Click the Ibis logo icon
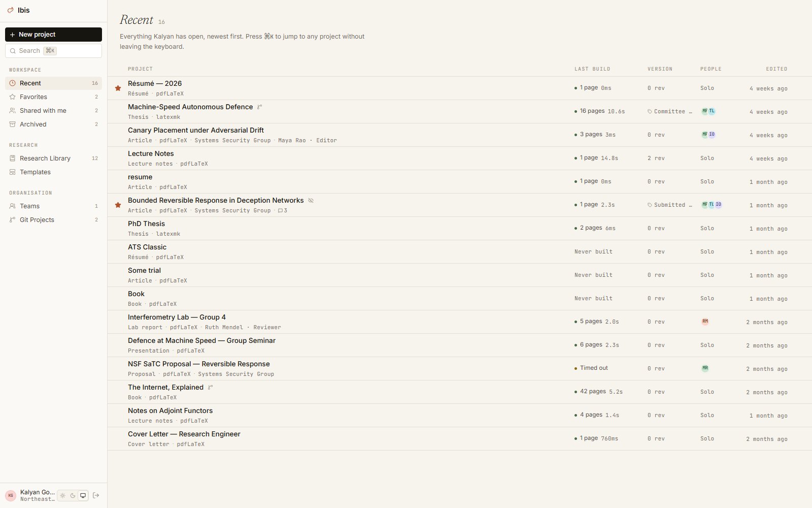Viewport: 812px width, 508px height. (x=10, y=10)
